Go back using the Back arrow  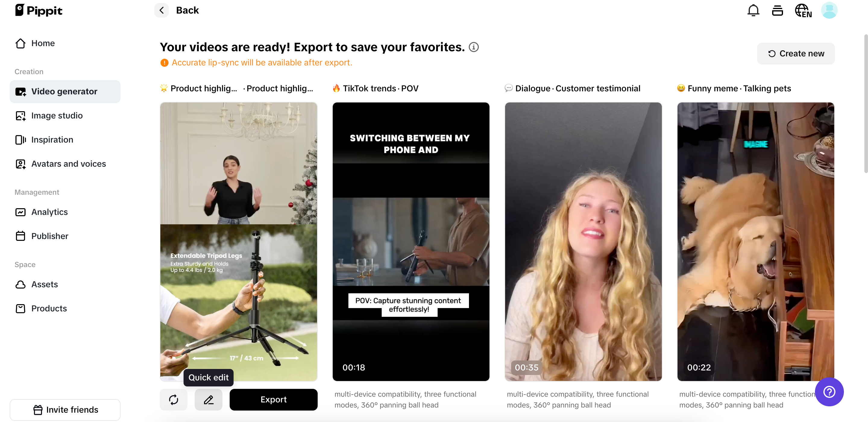pos(162,10)
